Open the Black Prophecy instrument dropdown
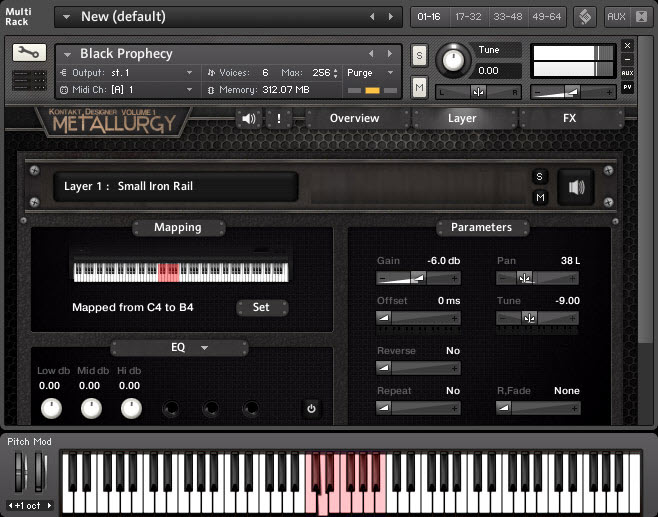Viewport: 658px width, 517px height. click(68, 54)
